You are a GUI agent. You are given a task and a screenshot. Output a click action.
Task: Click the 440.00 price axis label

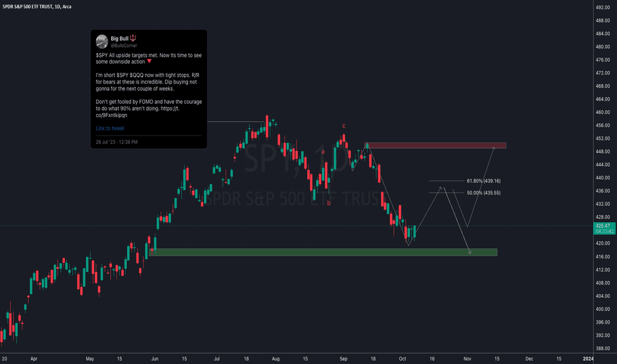pyautogui.click(x=602, y=178)
